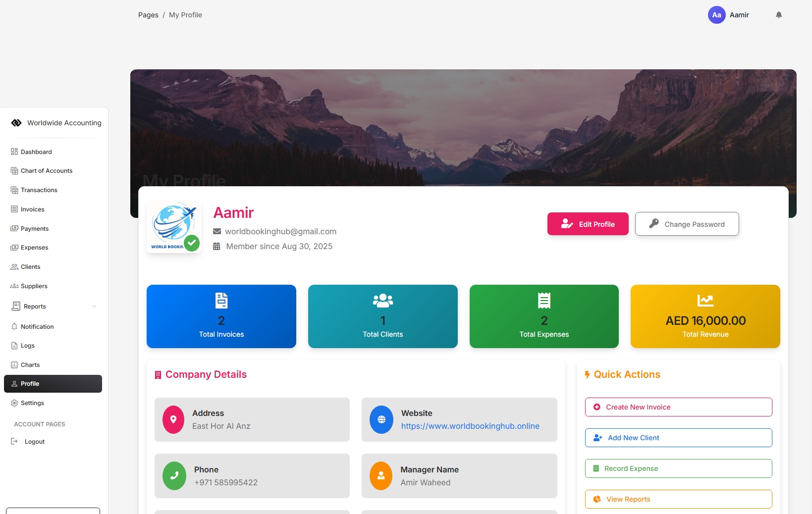Select the Profile item in sidebar
The image size is (812, 514).
(x=30, y=384)
